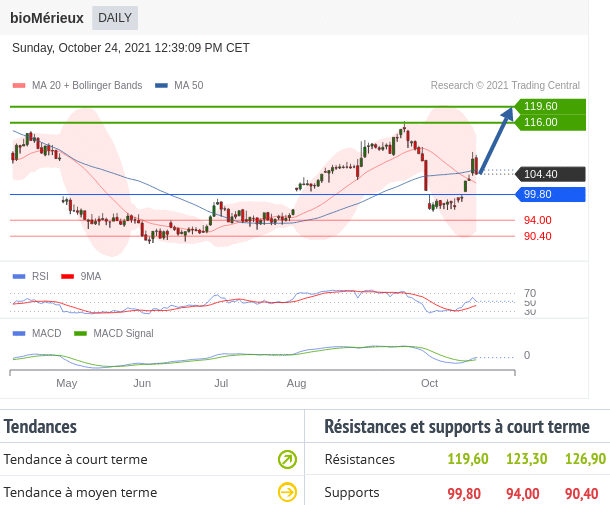Click the 104.40 current price label
The height and width of the screenshot is (505, 610).
[550, 174]
